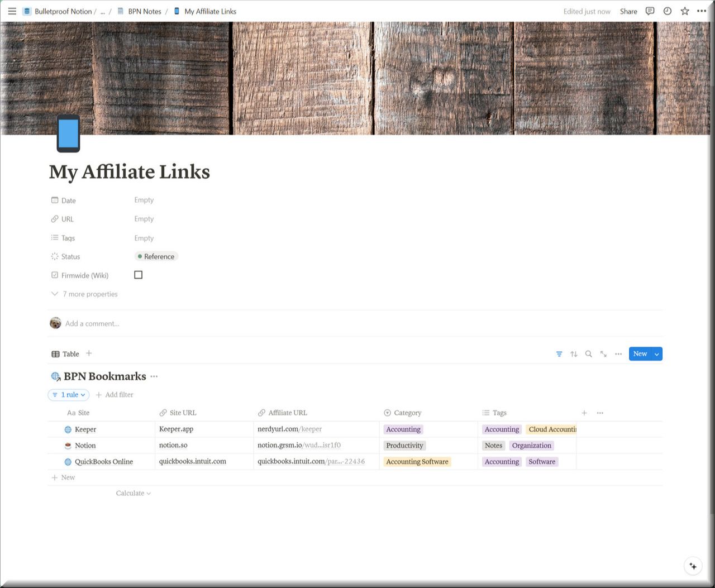Open the sidebar hamburger menu

(x=12, y=11)
